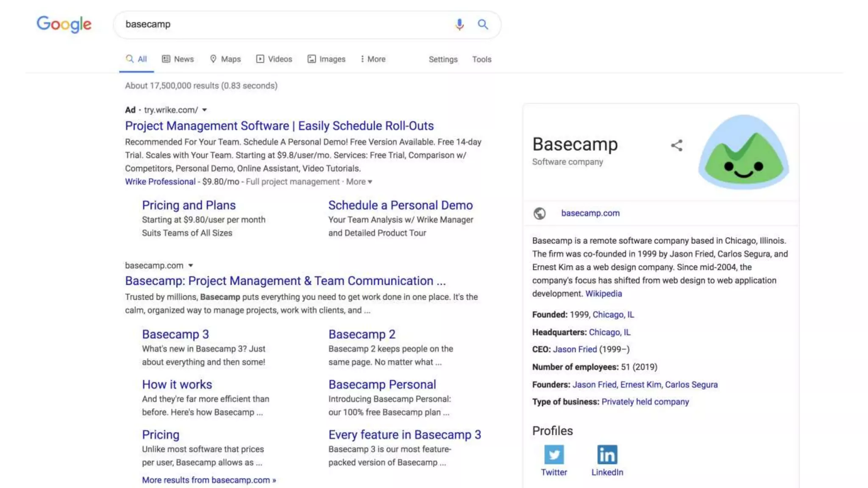Expand More under Wrike Professional
Image resolution: width=868 pixels, height=488 pixels.
tap(359, 182)
